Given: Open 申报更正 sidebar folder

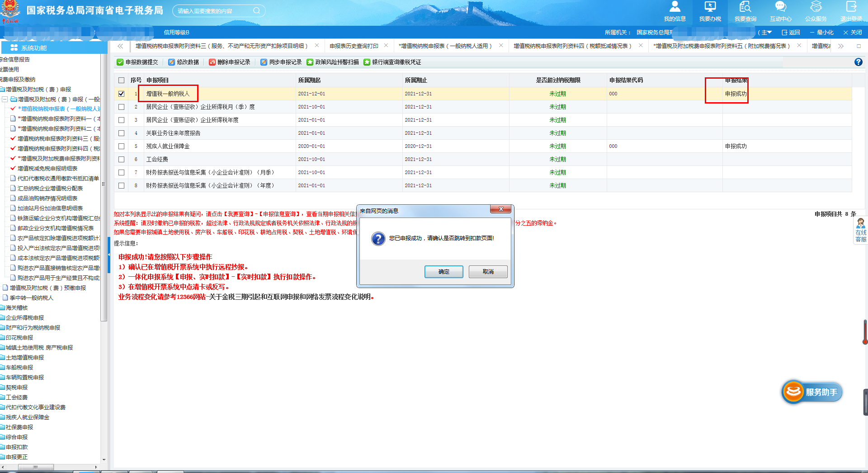Looking at the screenshot, I should tap(16, 457).
